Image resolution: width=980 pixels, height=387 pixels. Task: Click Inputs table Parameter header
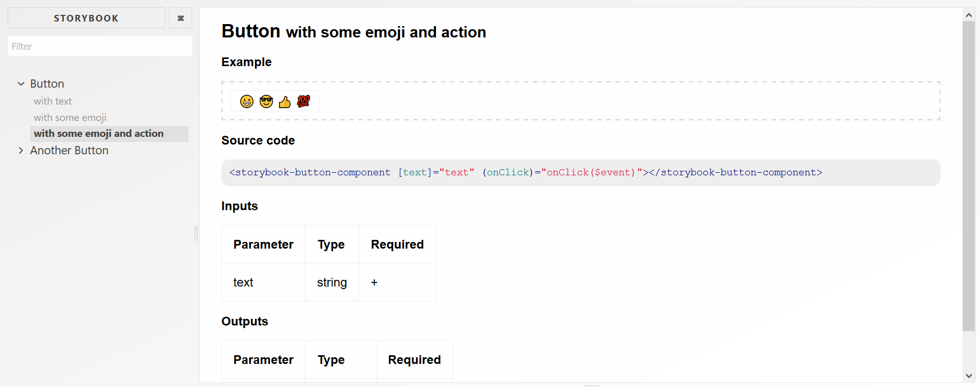[263, 245]
